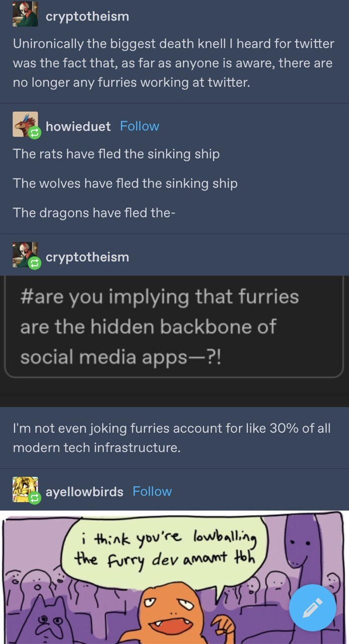The height and width of the screenshot is (644, 349).
Task: Open the howieduet username link
Action: pos(78,126)
